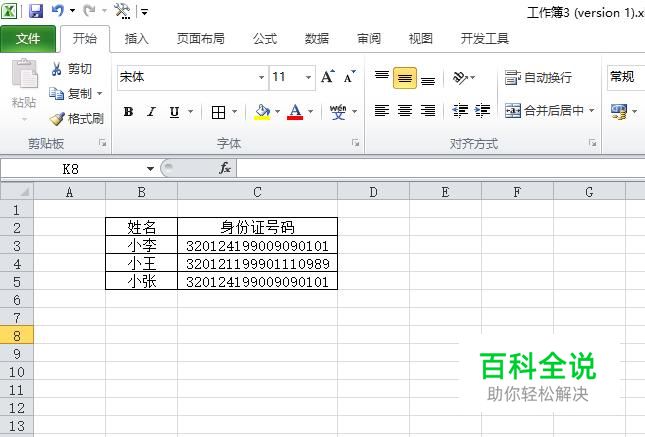Image resolution: width=645 pixels, height=437 pixels.
Task: Open the font size 11 dropdown
Action: (x=308, y=77)
